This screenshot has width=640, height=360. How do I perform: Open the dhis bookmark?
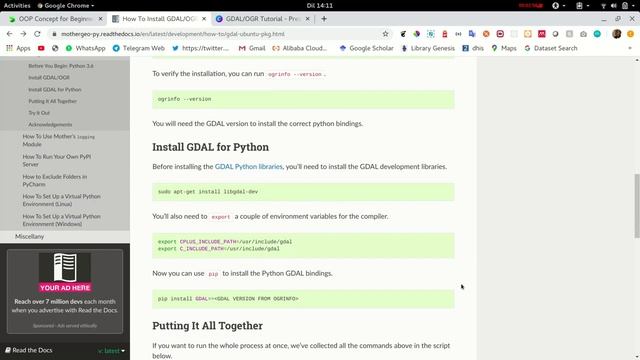(x=473, y=48)
